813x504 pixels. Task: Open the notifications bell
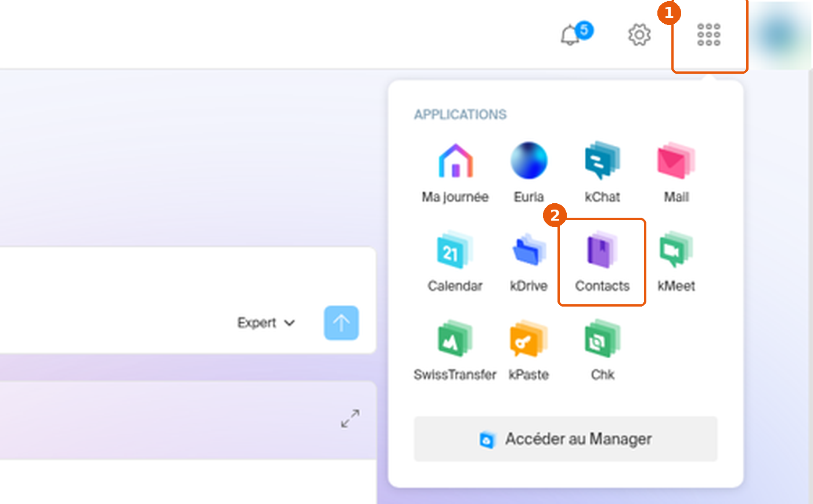coord(570,36)
